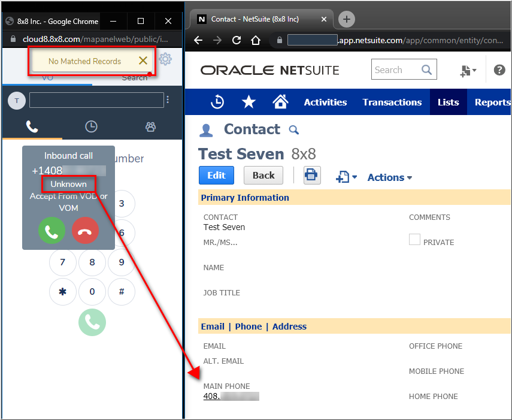This screenshot has height=420, width=512.
Task: Dismiss the No Matched Records notification
Action: point(143,61)
